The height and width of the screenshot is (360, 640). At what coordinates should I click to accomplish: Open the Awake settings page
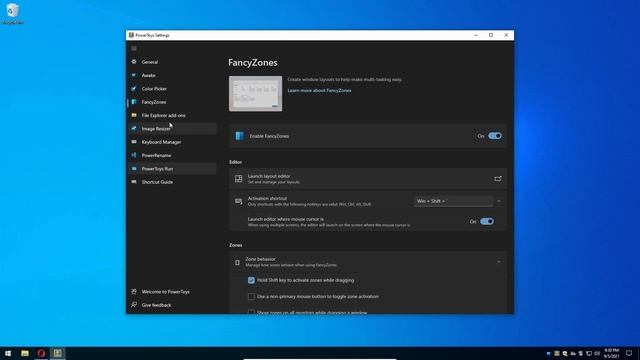[x=172, y=76]
